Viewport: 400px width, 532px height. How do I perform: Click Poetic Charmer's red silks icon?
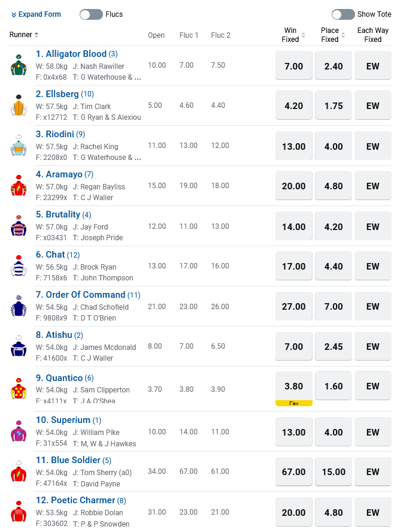19,512
